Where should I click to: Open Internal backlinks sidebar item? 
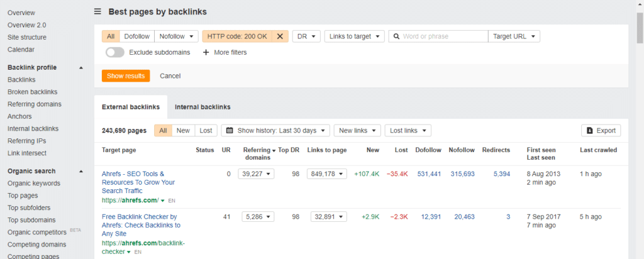tap(33, 128)
